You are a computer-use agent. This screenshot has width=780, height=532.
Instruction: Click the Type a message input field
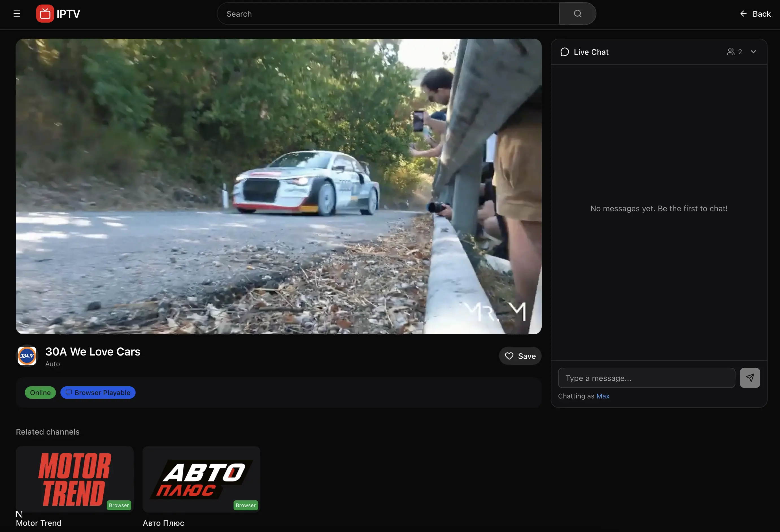click(646, 378)
